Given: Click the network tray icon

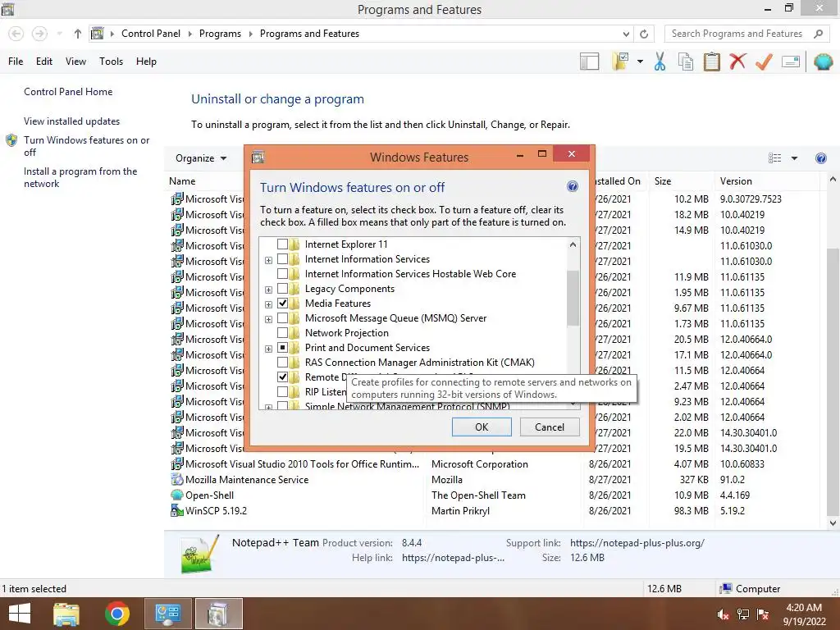Looking at the screenshot, I should 742,614.
